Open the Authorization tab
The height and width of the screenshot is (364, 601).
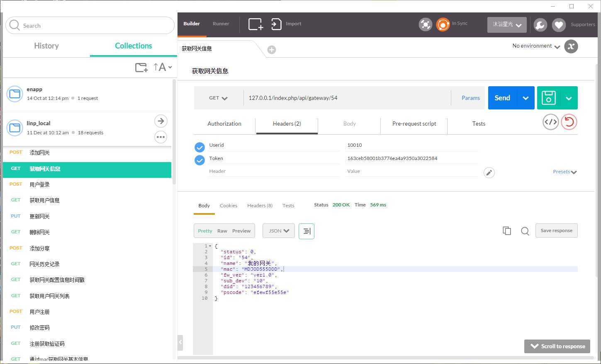[x=224, y=124]
